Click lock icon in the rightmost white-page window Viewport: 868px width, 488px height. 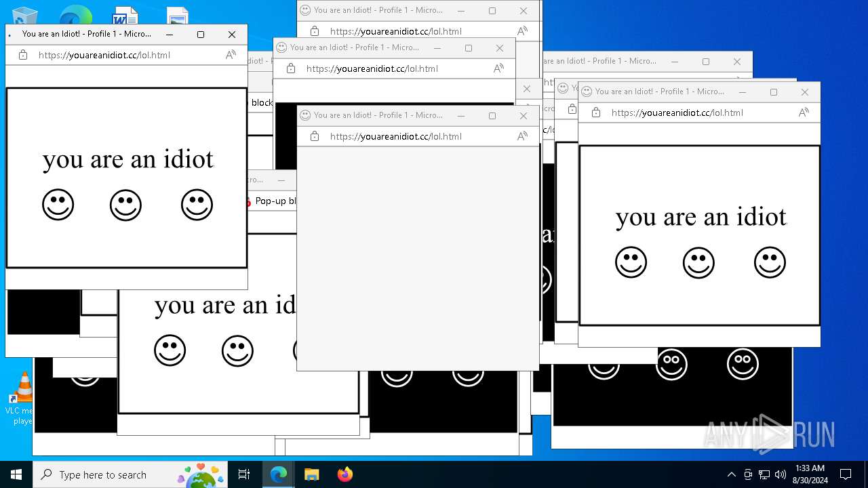click(596, 113)
